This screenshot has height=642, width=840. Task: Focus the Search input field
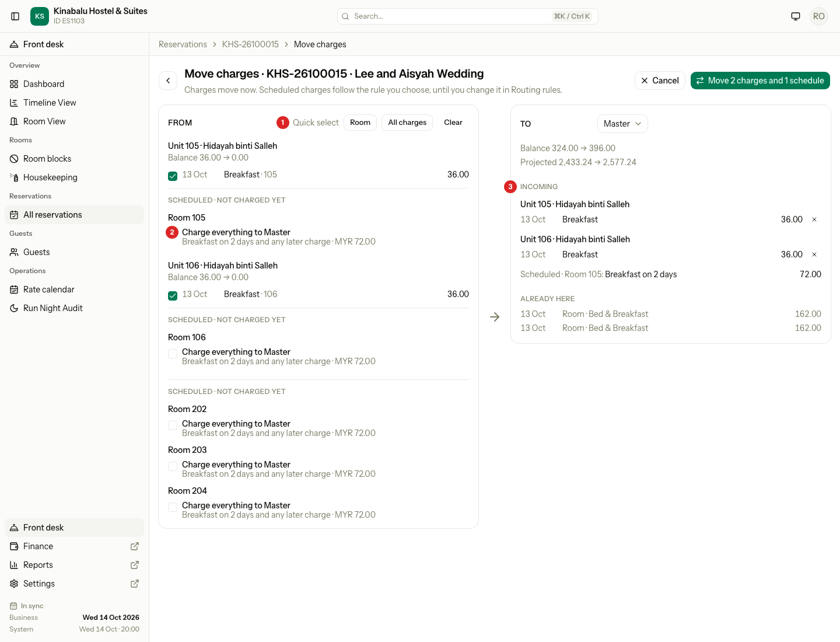468,16
